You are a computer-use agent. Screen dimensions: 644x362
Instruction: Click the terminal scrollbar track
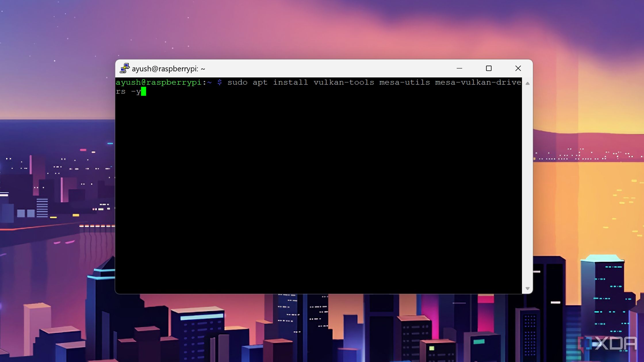[x=528, y=186]
